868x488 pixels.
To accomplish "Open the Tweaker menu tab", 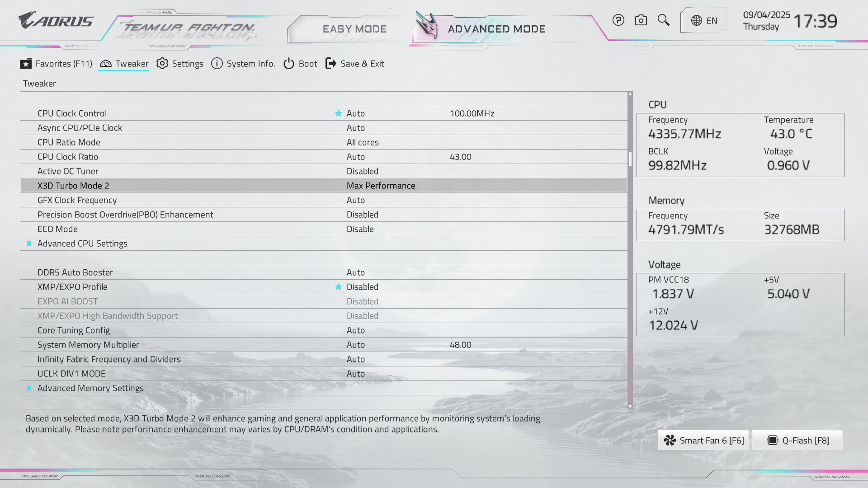I will coord(124,64).
